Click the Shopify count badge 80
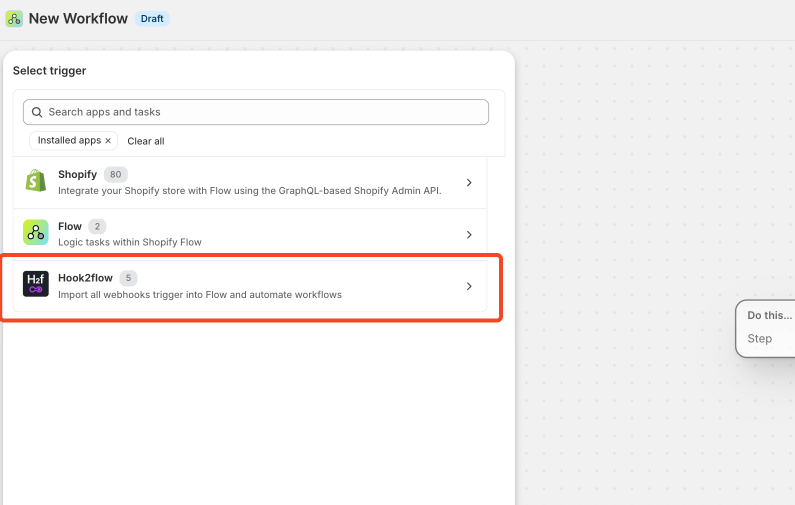Image resolution: width=795 pixels, height=505 pixels. (x=116, y=174)
